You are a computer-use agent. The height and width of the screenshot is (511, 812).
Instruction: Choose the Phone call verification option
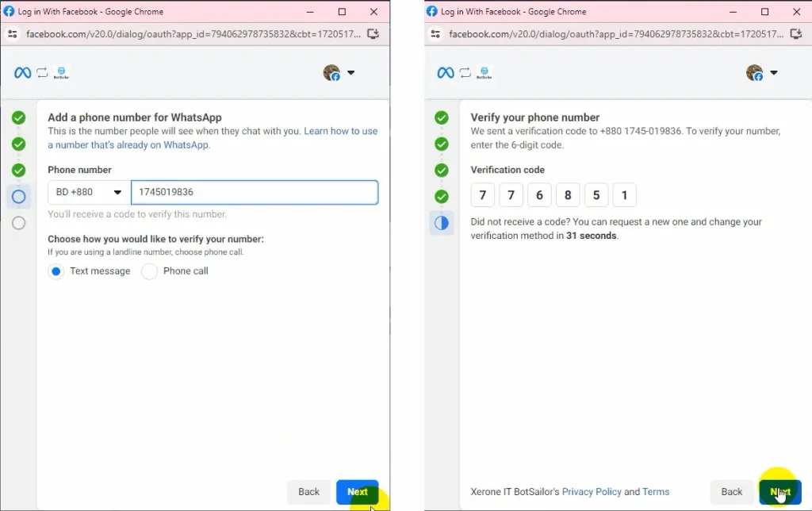tap(150, 271)
